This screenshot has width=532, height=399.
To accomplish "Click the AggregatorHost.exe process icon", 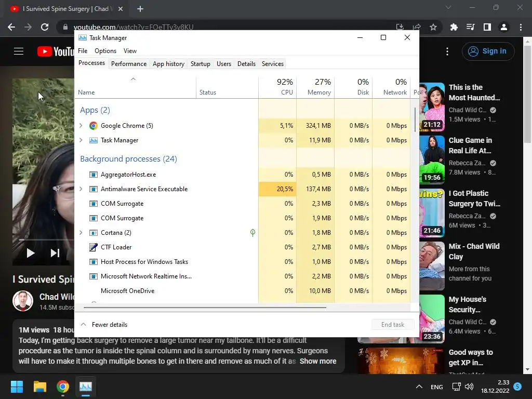I will tap(94, 175).
